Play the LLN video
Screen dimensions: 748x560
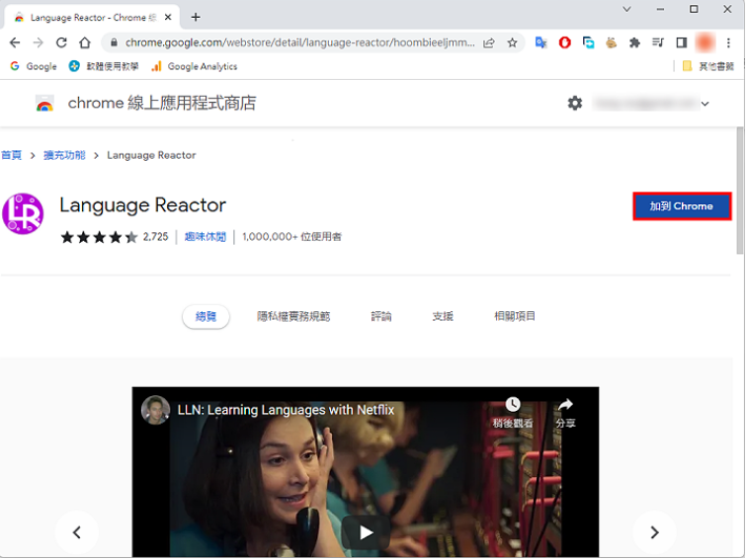(x=366, y=532)
